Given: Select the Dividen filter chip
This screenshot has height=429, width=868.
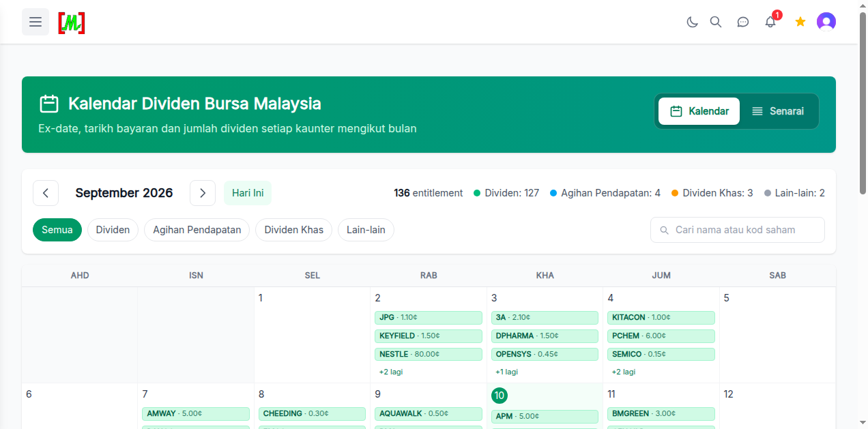Looking at the screenshot, I should coord(113,230).
